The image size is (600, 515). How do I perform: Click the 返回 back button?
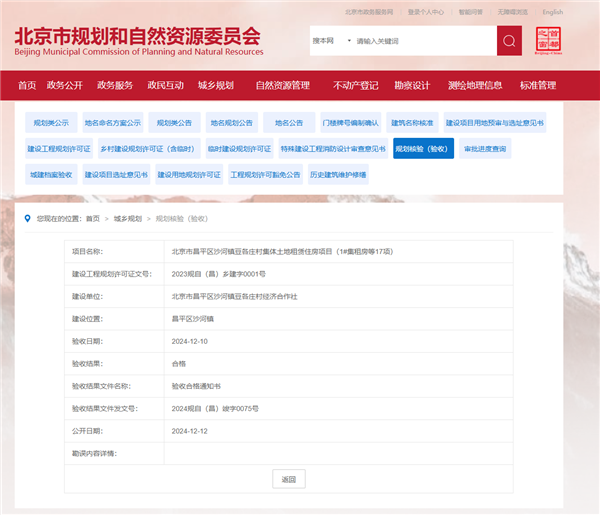[288, 479]
